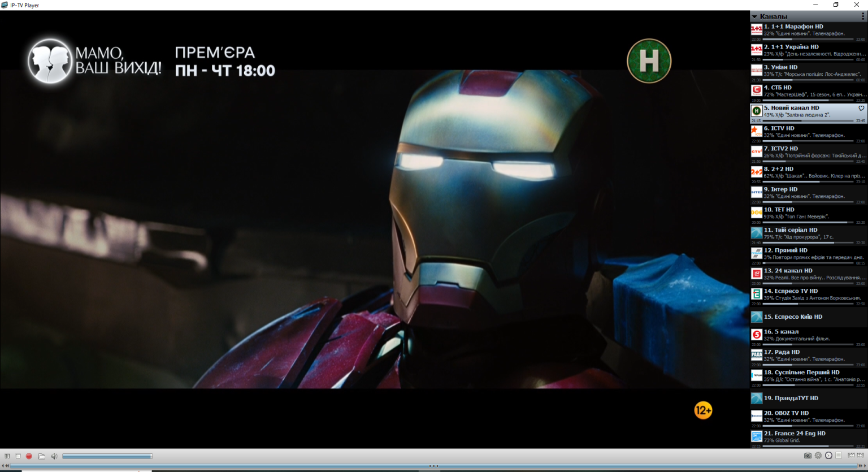The width and height of the screenshot is (868, 472).
Task: Toggle the channel list panel icon
Action: 839,456
